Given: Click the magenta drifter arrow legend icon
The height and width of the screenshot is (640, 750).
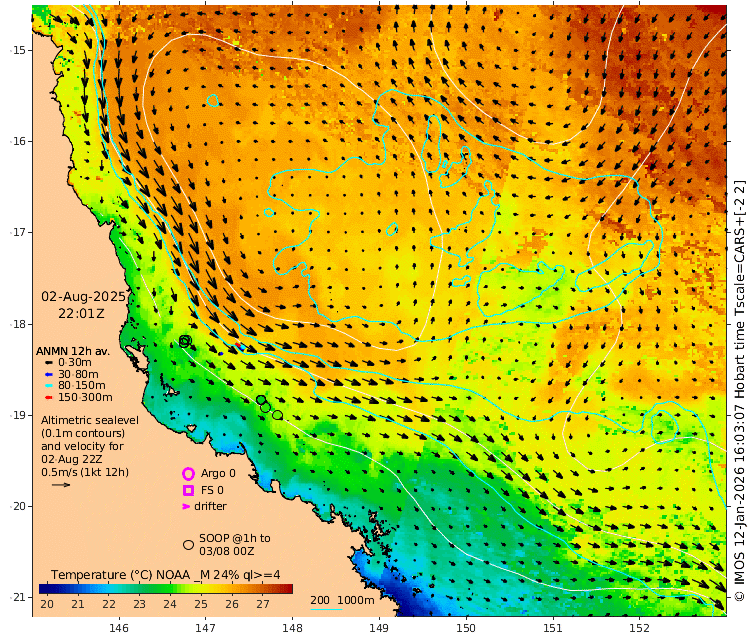Looking at the screenshot, I should [186, 507].
